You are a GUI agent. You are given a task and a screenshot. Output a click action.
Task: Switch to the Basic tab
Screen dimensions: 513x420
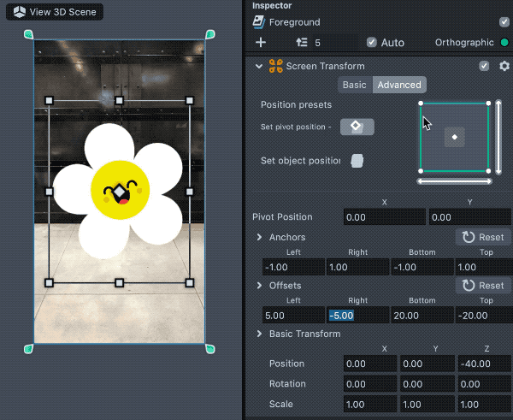pos(354,85)
